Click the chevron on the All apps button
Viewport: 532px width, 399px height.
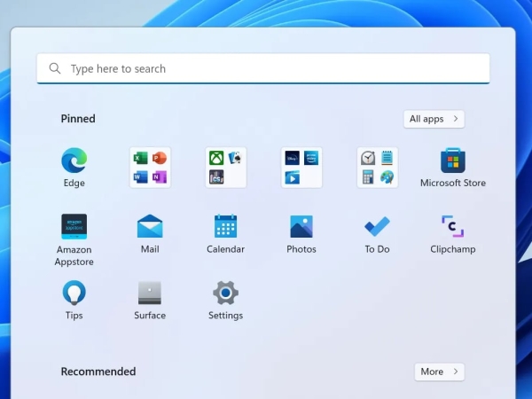pyautogui.click(x=456, y=119)
